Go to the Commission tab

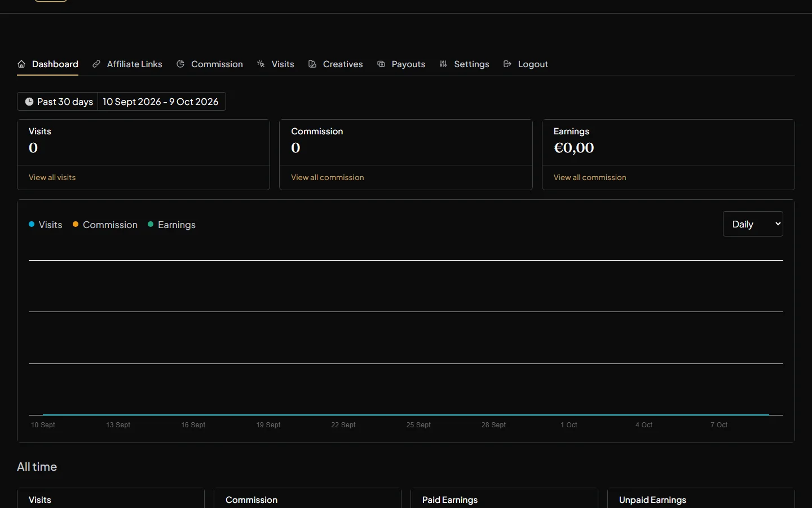[210, 64]
